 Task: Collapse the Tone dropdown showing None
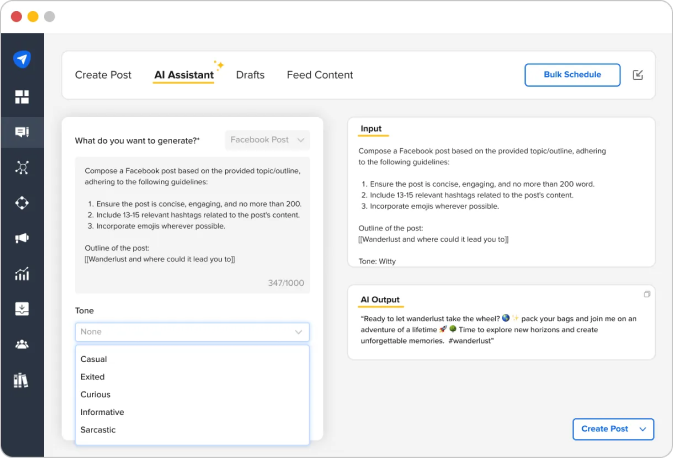point(192,332)
